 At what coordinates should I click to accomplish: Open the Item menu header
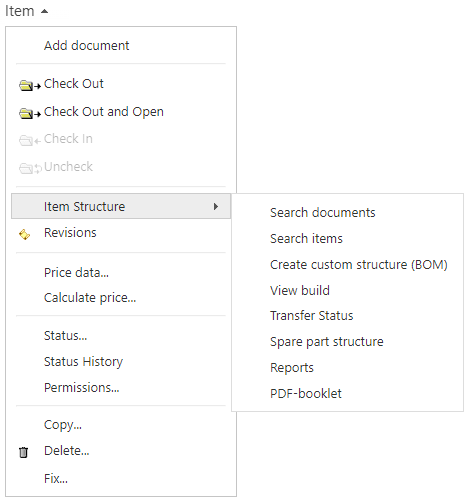pyautogui.click(x=20, y=11)
